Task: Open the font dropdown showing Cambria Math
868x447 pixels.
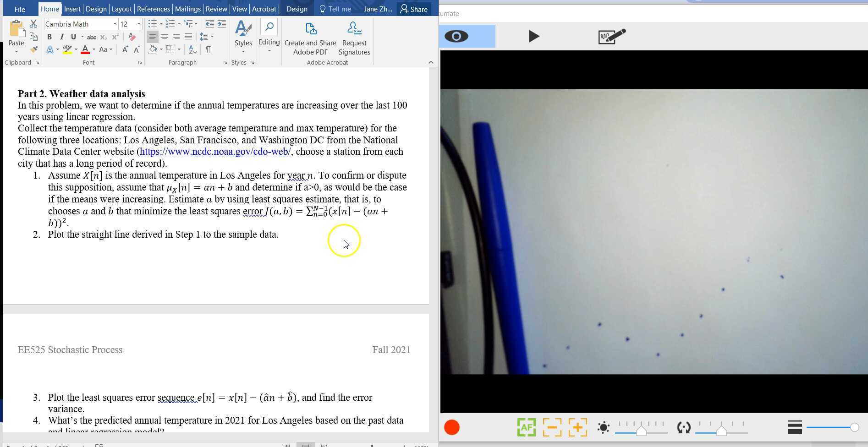Action: pos(115,24)
